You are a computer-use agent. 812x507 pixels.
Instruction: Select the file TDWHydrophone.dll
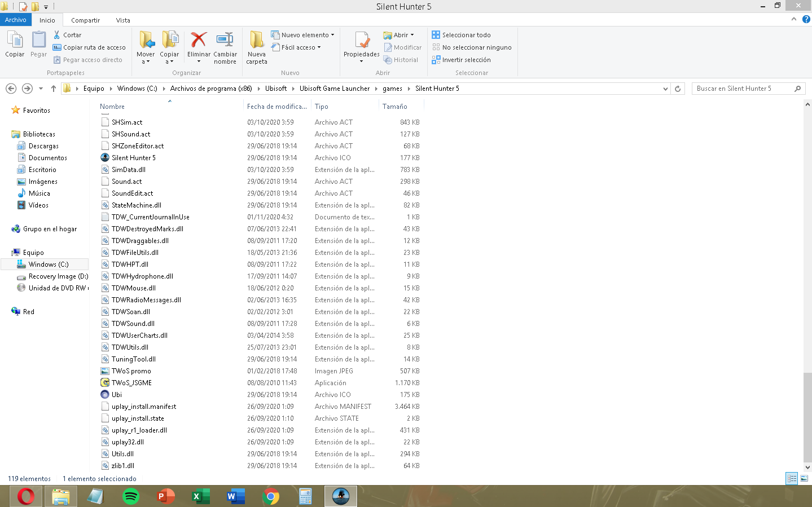pyautogui.click(x=137, y=276)
